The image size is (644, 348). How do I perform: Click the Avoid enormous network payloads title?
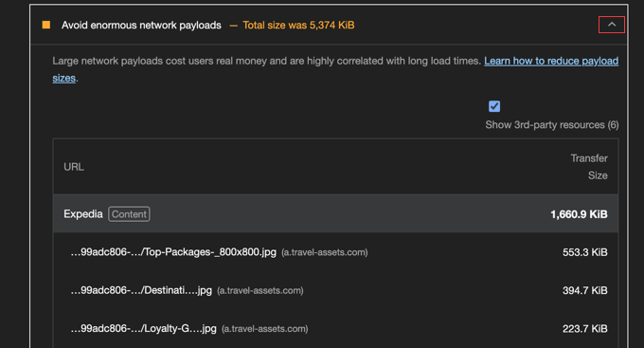141,25
